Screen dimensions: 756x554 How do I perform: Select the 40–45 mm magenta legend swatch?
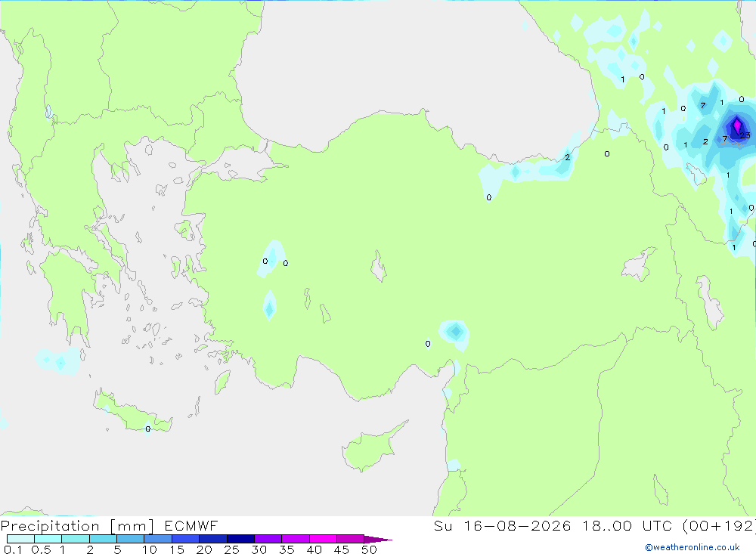pos(323,539)
